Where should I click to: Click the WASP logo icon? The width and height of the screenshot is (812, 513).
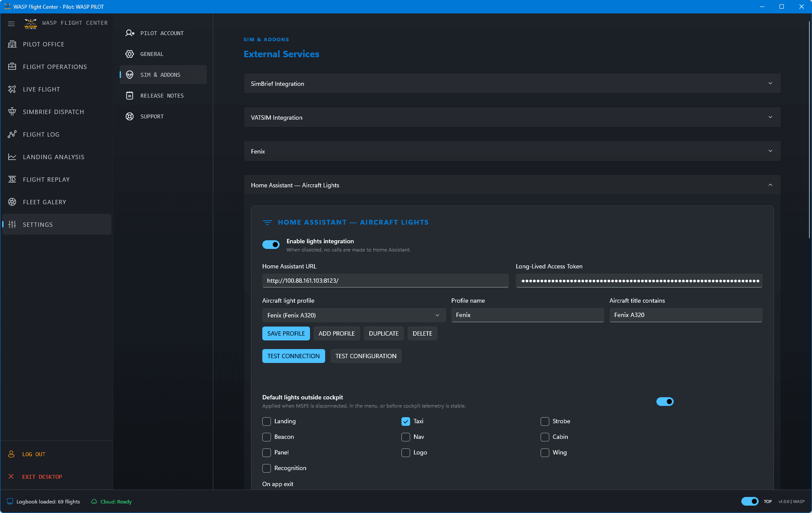[x=30, y=23]
